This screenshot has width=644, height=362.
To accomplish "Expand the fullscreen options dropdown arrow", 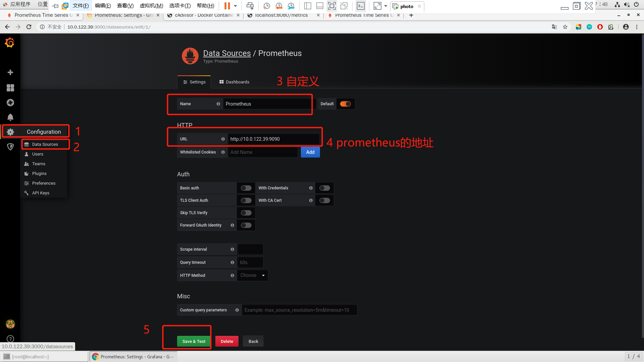I will 386,6.
